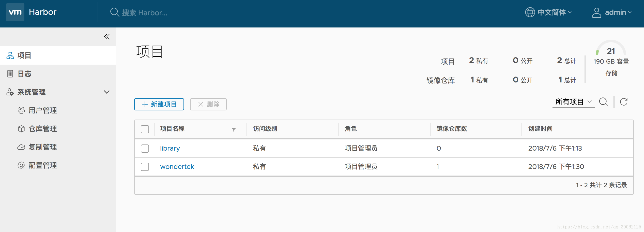This screenshot has height=232, width=644.
Task: Open the admin account dropdown
Action: tap(612, 12)
